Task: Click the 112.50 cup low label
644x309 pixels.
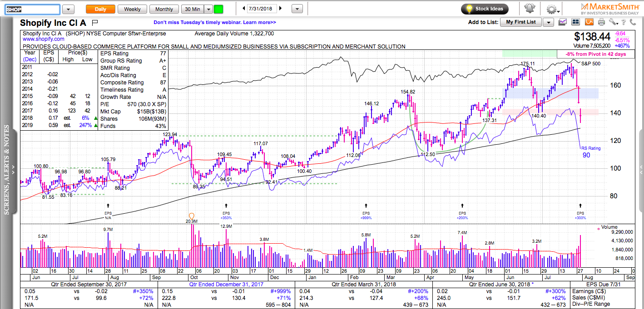Action: tap(428, 154)
